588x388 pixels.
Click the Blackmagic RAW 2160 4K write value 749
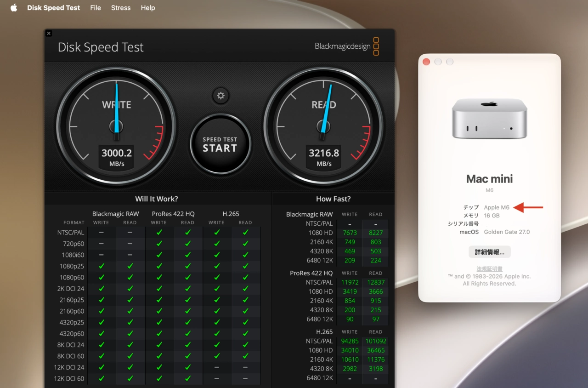(350, 242)
